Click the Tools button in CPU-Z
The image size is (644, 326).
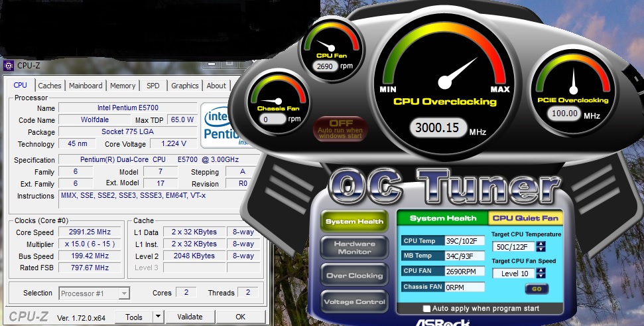134,317
